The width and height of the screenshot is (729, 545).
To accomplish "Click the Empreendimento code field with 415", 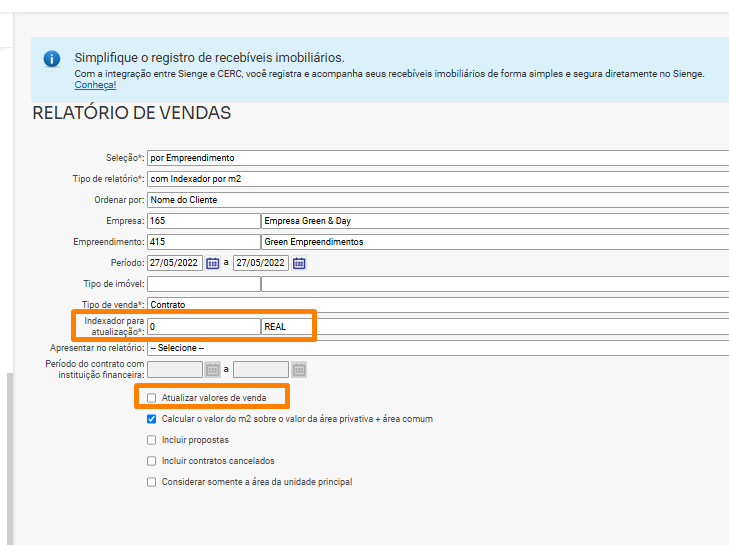I will click(204, 242).
